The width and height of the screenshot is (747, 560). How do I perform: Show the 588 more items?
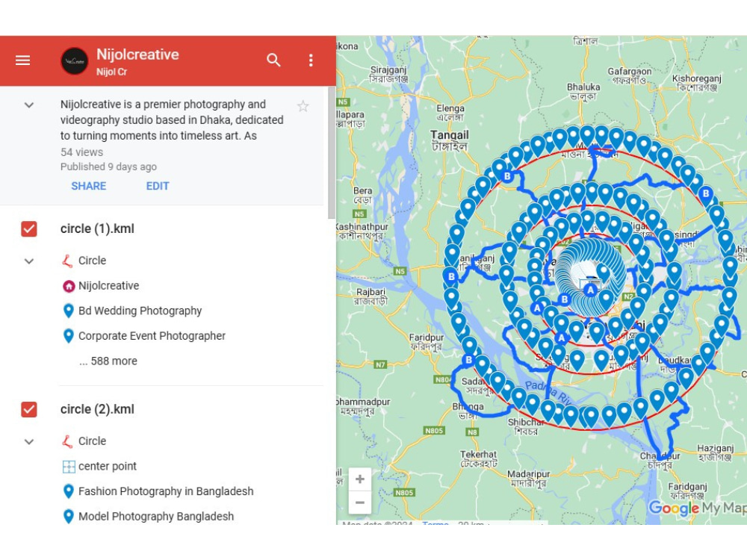[108, 361]
